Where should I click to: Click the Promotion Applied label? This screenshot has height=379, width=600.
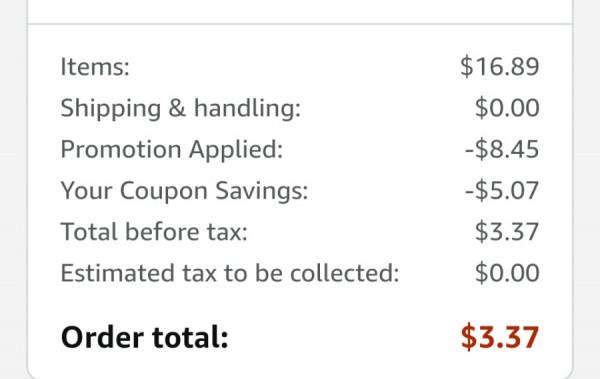(172, 149)
